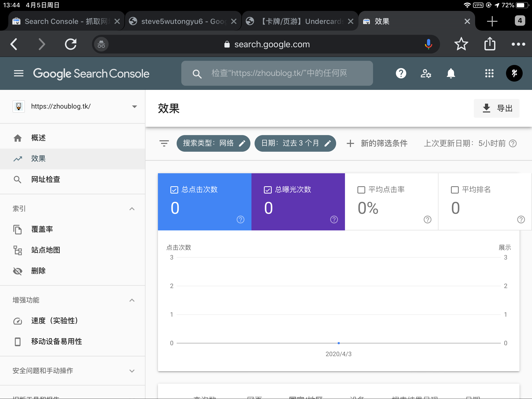Click the 导出 export button
The height and width of the screenshot is (399, 532).
coord(496,108)
